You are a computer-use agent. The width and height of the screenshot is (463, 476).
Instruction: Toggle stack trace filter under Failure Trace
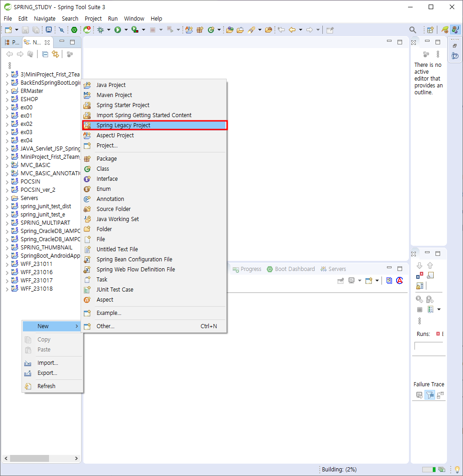pyautogui.click(x=430, y=395)
